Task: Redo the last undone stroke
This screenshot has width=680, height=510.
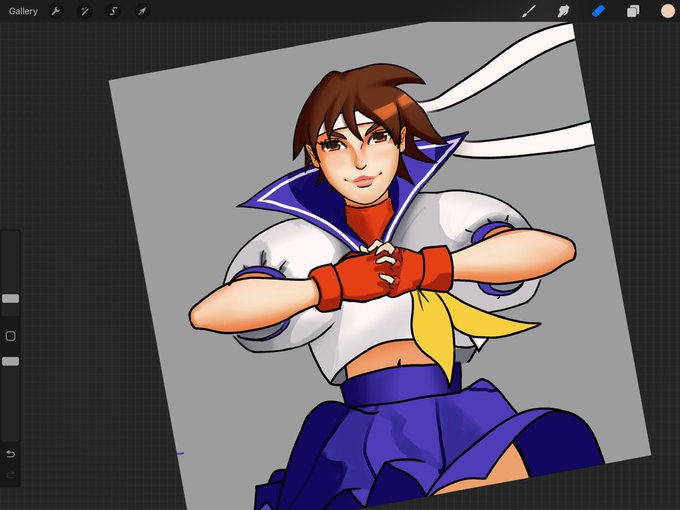Action: [x=10, y=475]
